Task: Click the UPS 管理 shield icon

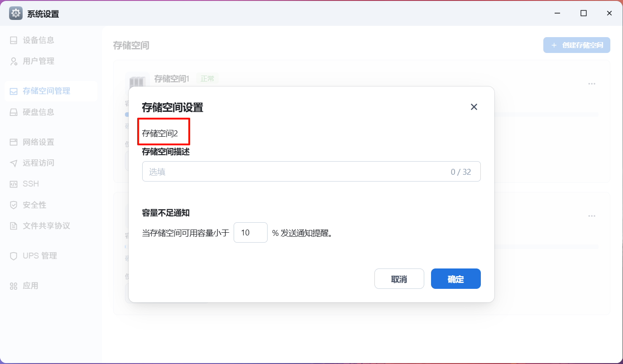Action: tap(14, 256)
